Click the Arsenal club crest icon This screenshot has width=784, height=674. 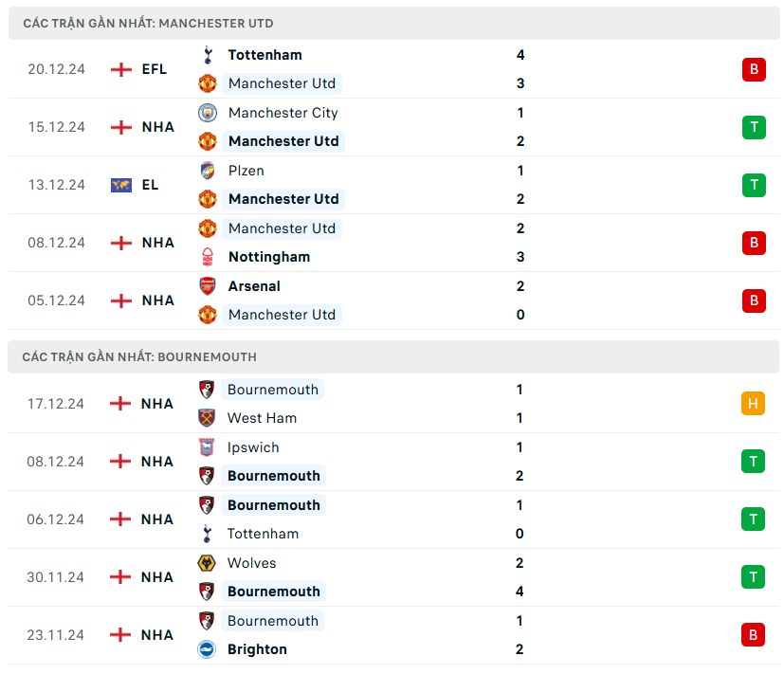pos(208,286)
